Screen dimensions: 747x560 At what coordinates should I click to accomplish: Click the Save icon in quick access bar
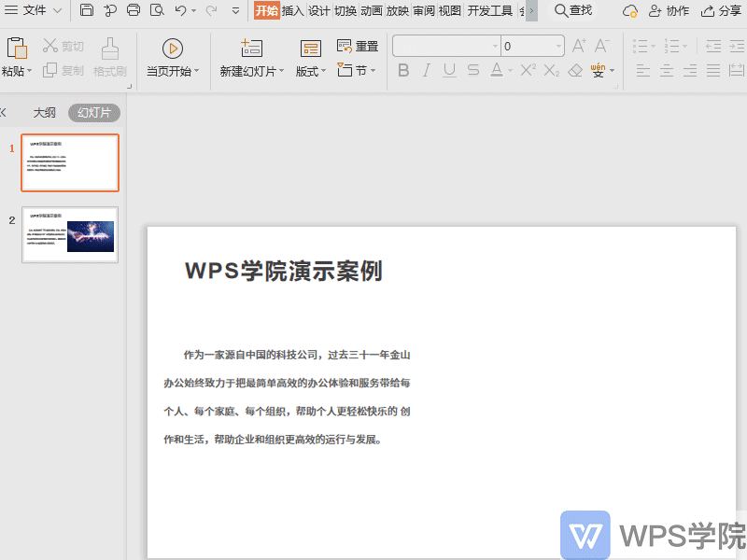[86, 10]
